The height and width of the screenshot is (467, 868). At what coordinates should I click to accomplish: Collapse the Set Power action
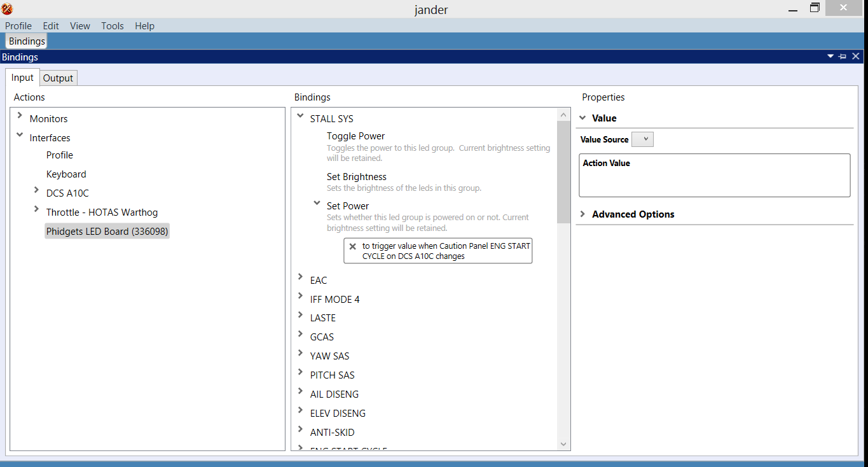click(317, 203)
